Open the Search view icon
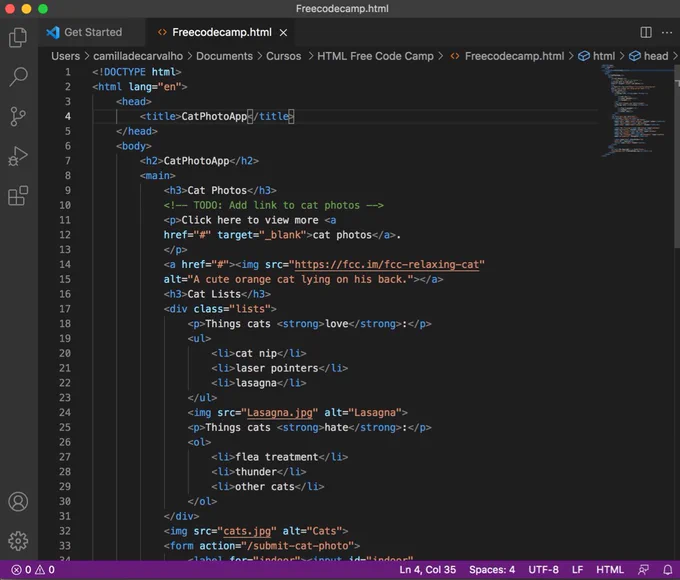The width and height of the screenshot is (680, 580). (18, 77)
